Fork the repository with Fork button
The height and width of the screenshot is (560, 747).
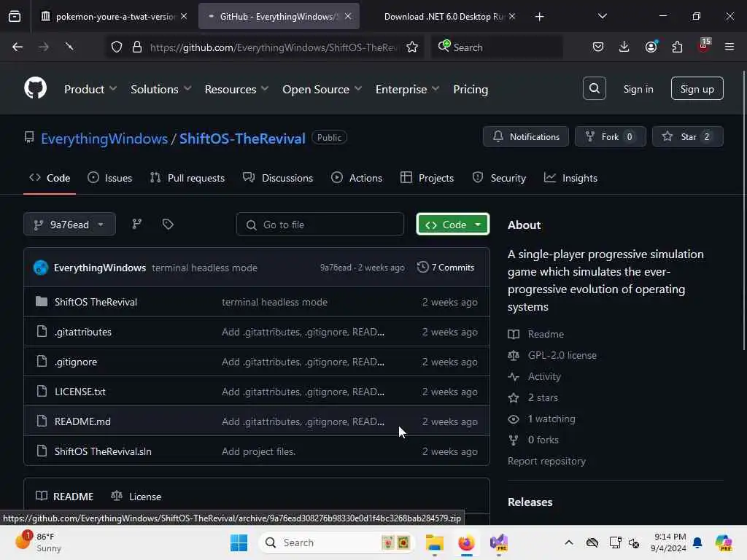click(611, 136)
